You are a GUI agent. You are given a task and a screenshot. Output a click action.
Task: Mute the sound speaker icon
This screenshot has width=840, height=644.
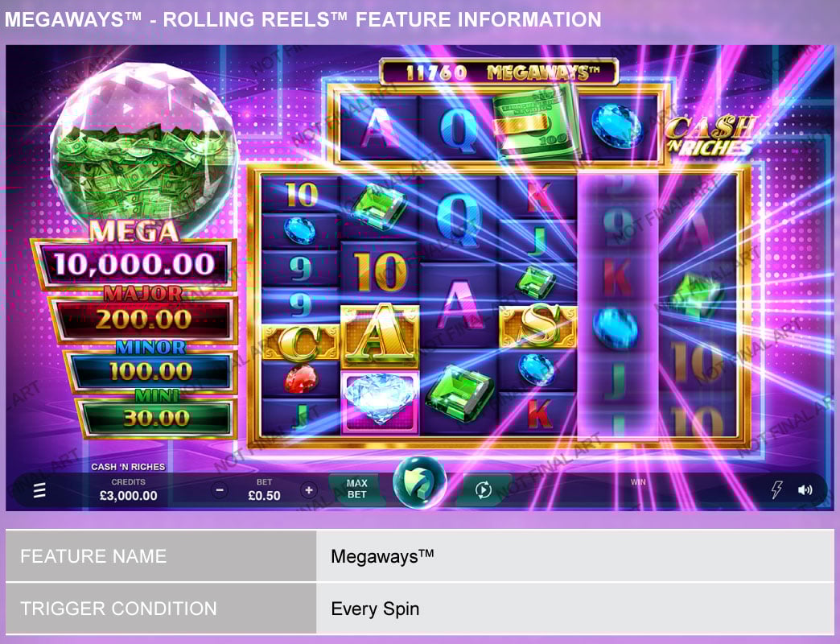point(805,490)
